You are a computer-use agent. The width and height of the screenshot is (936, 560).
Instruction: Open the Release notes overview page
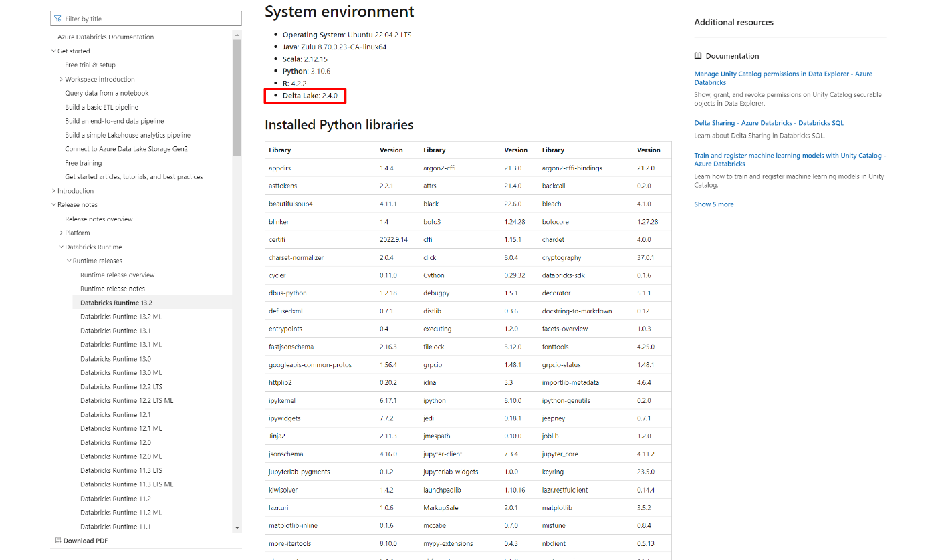tap(99, 219)
